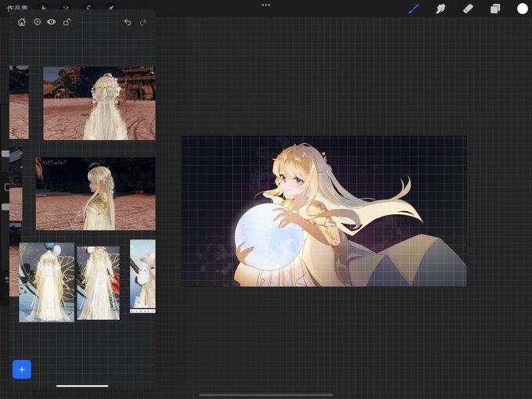Tap the multitasking three-dots control
The width and height of the screenshot is (532, 399).
266,5
